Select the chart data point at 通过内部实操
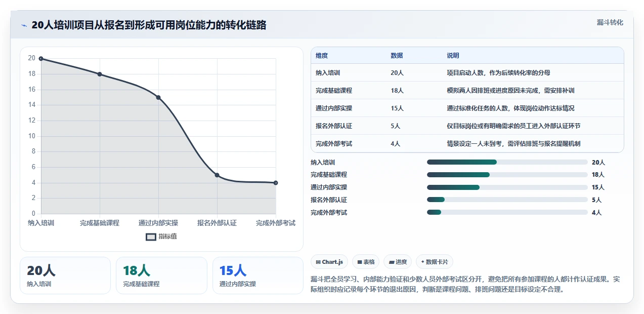 158,97
